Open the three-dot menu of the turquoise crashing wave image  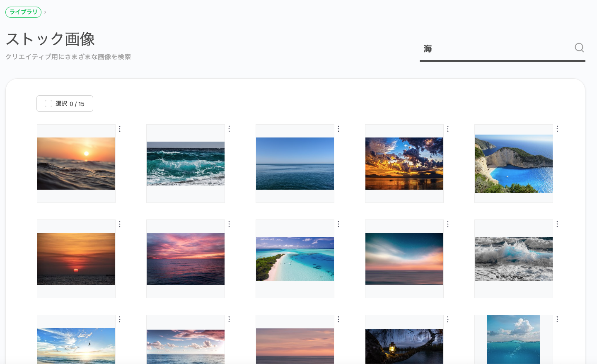(229, 129)
